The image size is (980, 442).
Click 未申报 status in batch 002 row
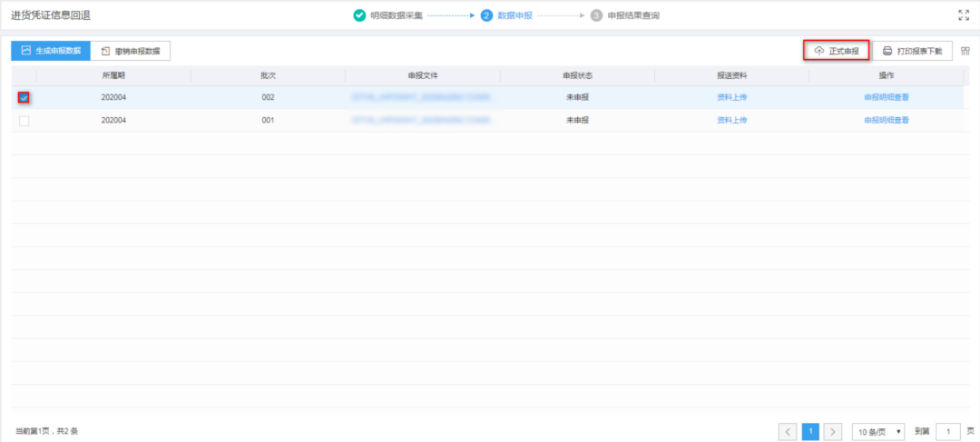pos(577,97)
